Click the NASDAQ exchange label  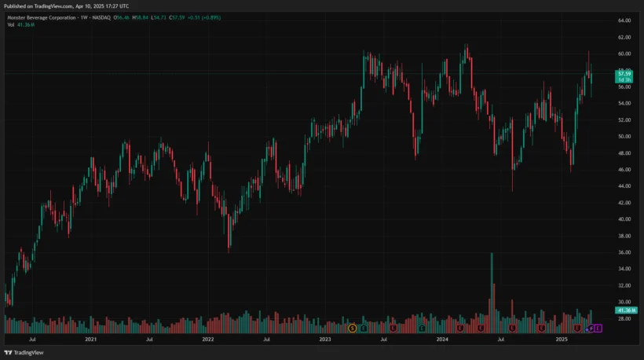[x=101, y=17]
